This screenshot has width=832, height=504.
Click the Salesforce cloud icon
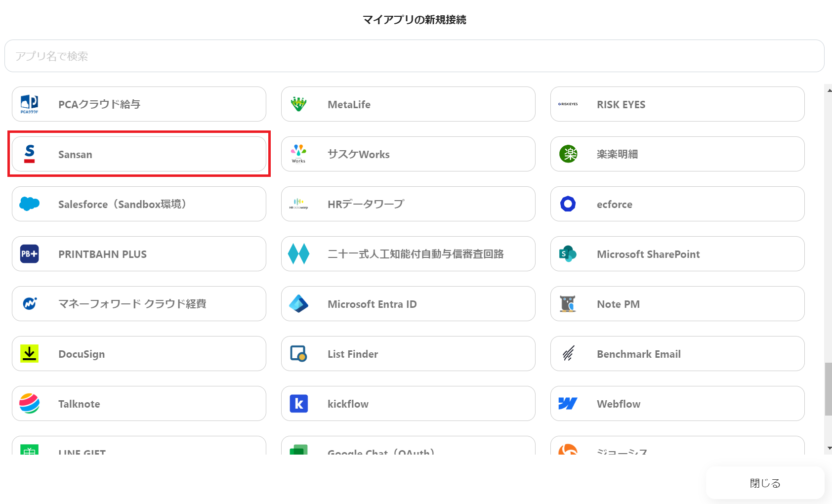tap(30, 204)
